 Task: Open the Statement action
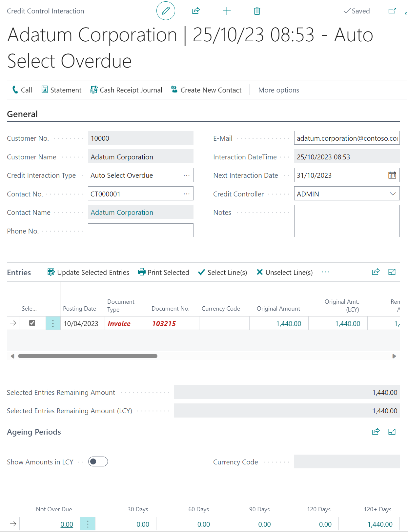tap(61, 90)
